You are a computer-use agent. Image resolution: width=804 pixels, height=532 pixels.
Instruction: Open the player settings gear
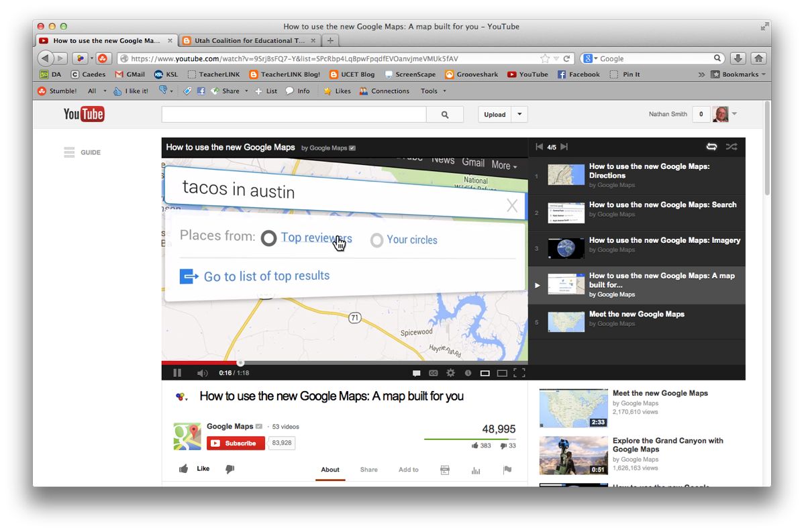[451, 372]
